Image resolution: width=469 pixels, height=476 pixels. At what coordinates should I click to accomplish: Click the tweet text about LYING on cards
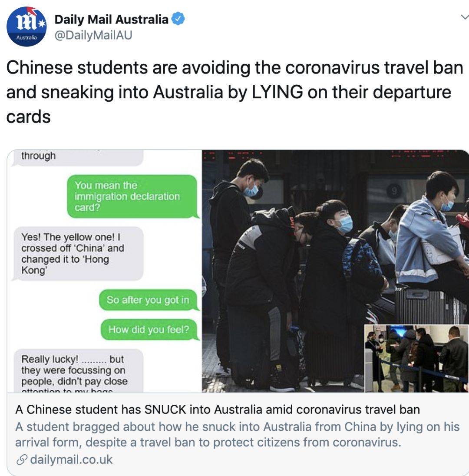point(234,92)
